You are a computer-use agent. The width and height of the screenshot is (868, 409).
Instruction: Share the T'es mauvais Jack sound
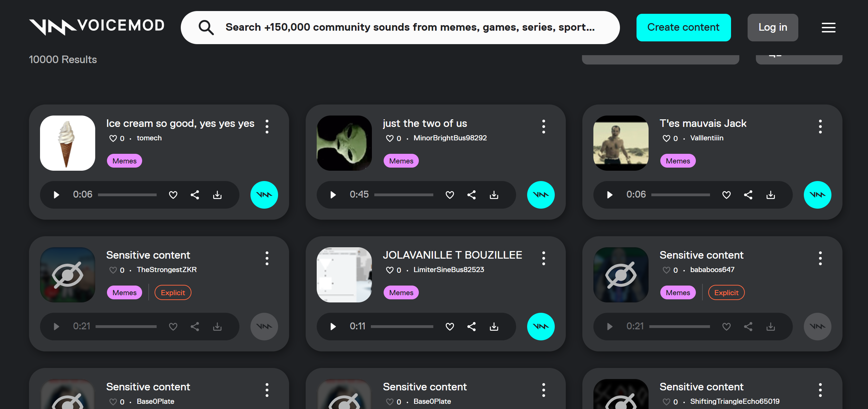coord(748,195)
